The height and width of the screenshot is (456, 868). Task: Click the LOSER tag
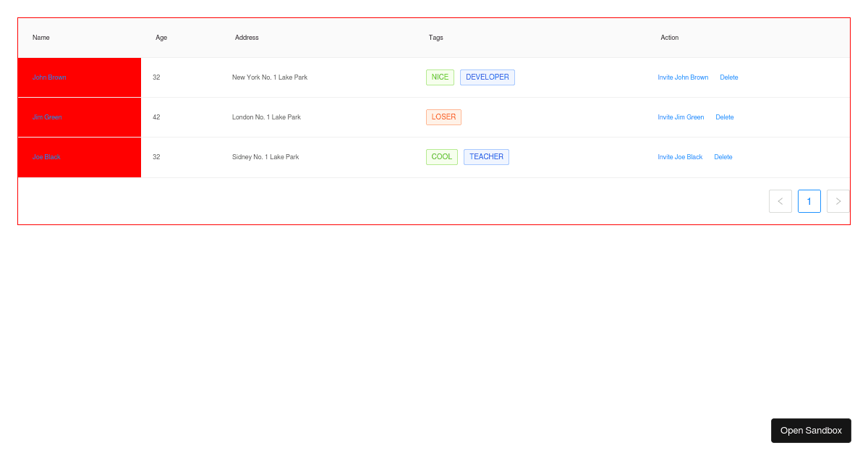pyautogui.click(x=443, y=117)
